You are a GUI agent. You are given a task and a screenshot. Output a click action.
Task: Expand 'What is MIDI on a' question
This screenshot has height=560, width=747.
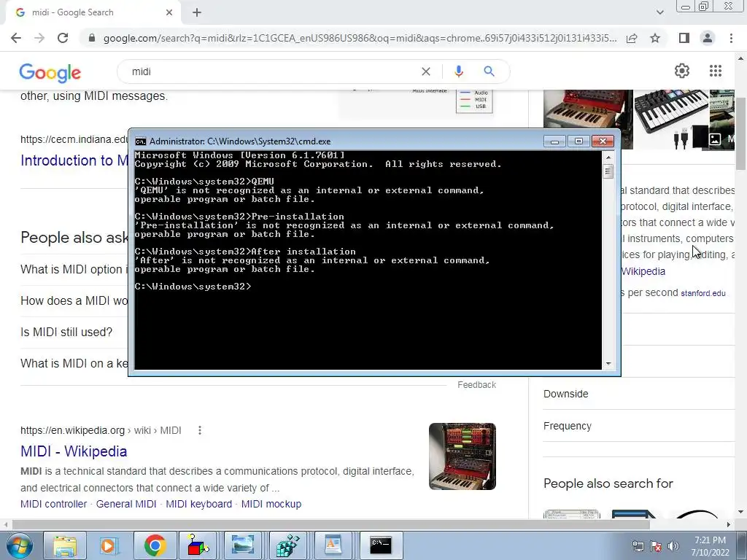pos(74,363)
